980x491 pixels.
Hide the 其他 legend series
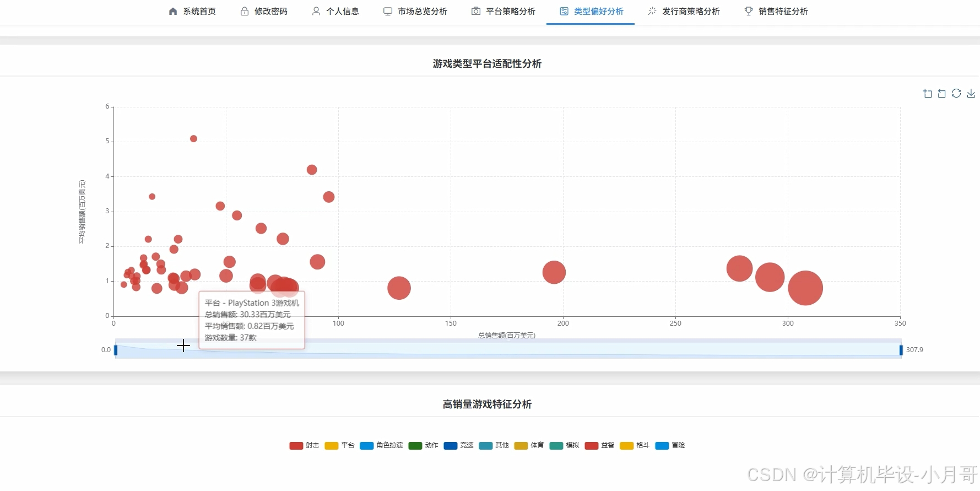[494, 445]
